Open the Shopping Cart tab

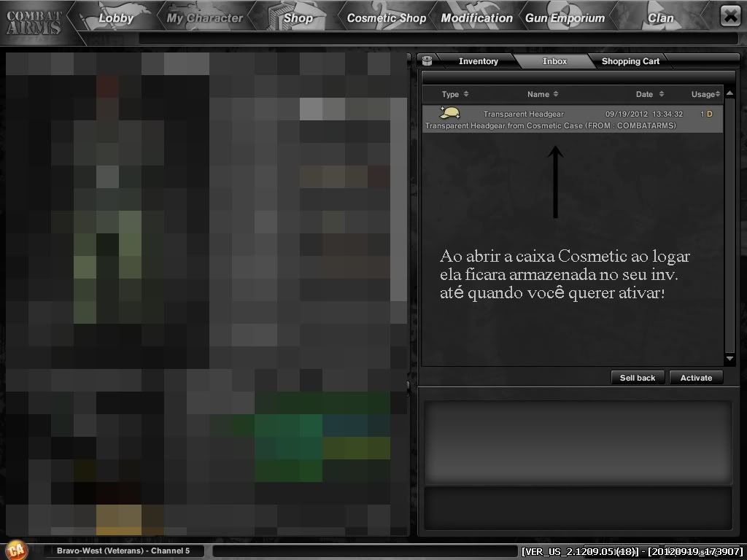point(630,61)
